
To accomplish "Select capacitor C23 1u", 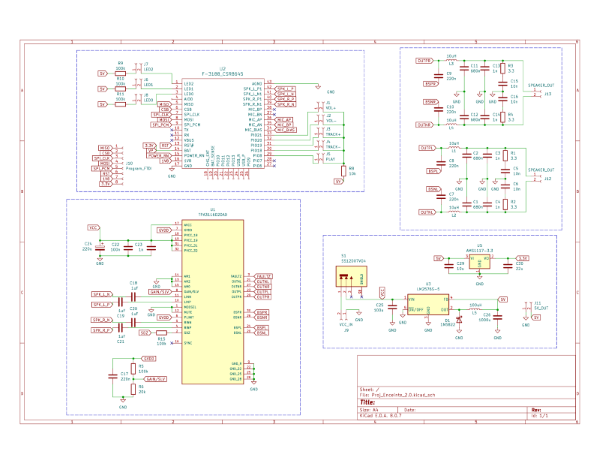I will tap(152, 248).
